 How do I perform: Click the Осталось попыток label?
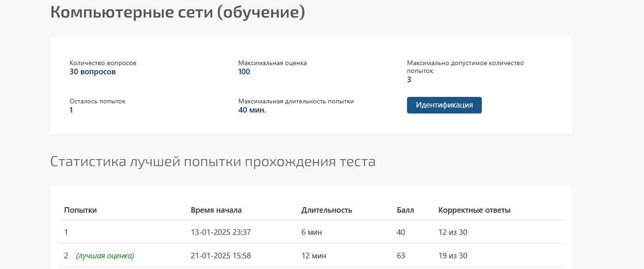pyautogui.click(x=97, y=102)
